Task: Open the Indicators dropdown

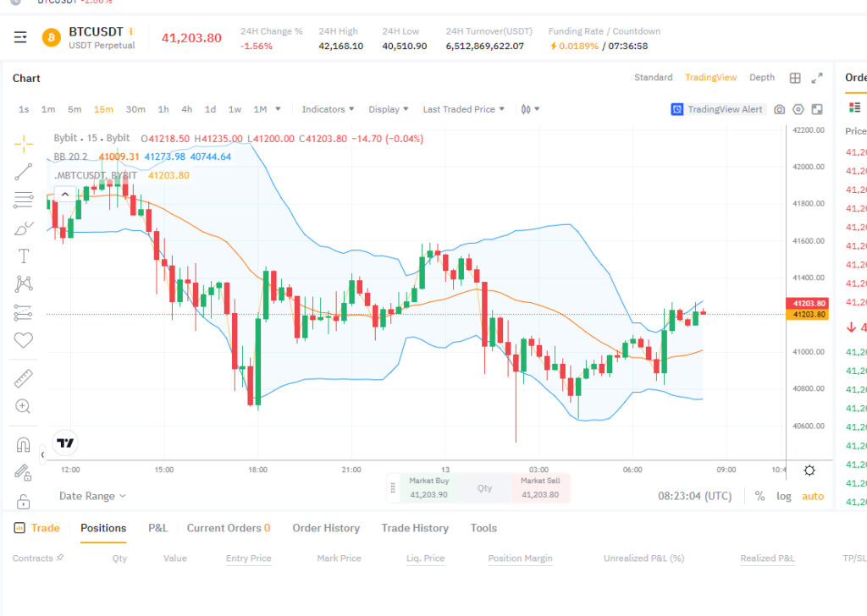Action: coord(328,109)
